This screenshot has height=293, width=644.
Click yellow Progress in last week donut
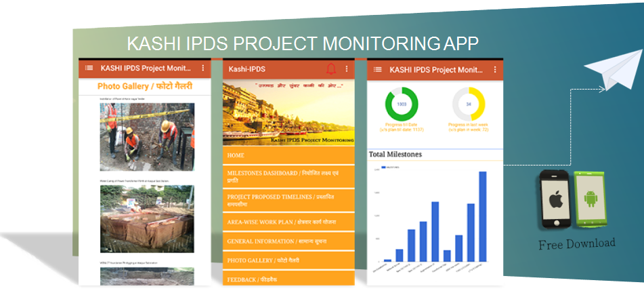[x=469, y=104]
